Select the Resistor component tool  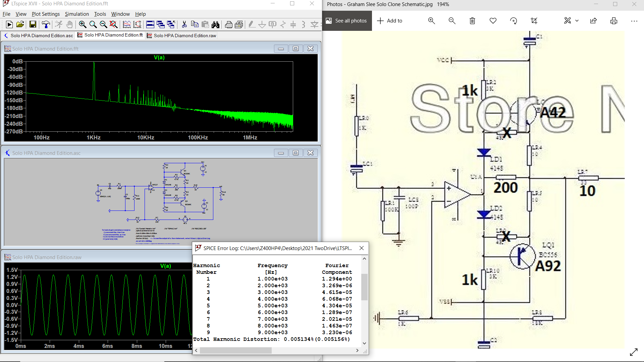[x=283, y=24]
